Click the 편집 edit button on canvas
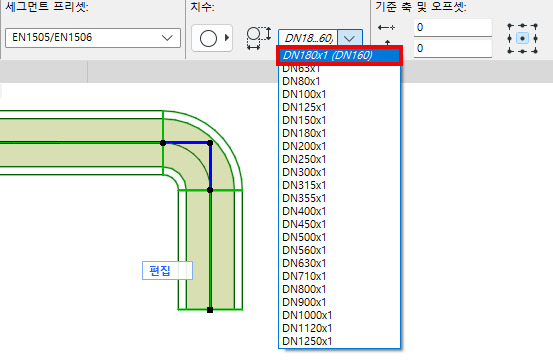 point(168,271)
